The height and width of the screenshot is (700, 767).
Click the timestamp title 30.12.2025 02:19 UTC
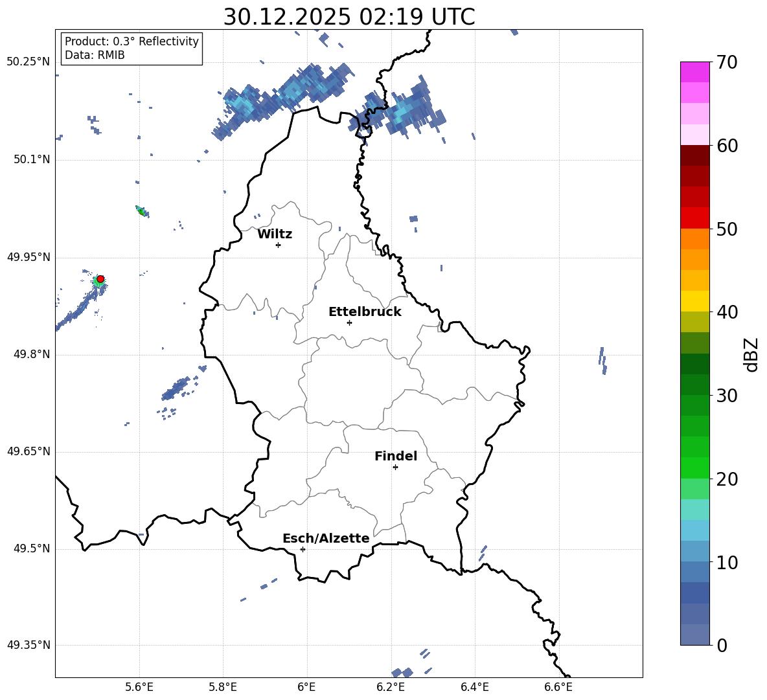(x=349, y=17)
